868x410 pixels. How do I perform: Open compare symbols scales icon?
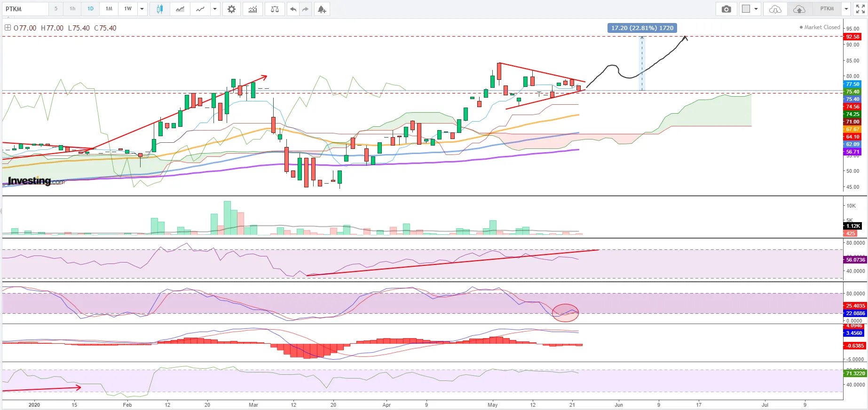[275, 9]
